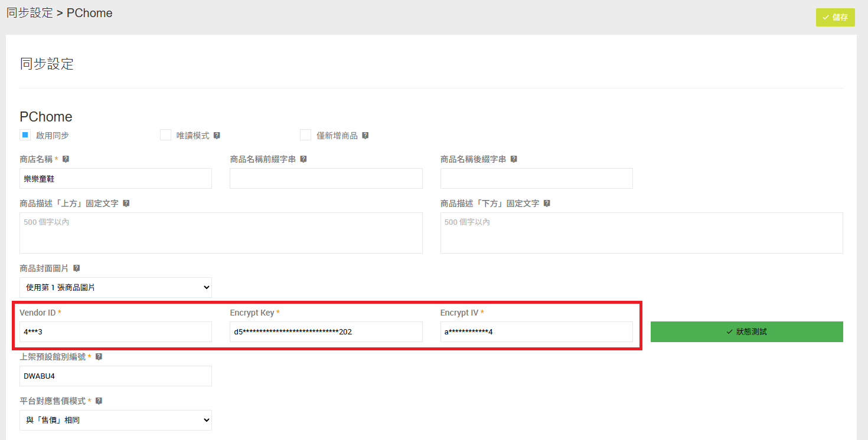868x440 pixels.
Task: Click help icon next to 僅新增商品
Action: (365, 136)
